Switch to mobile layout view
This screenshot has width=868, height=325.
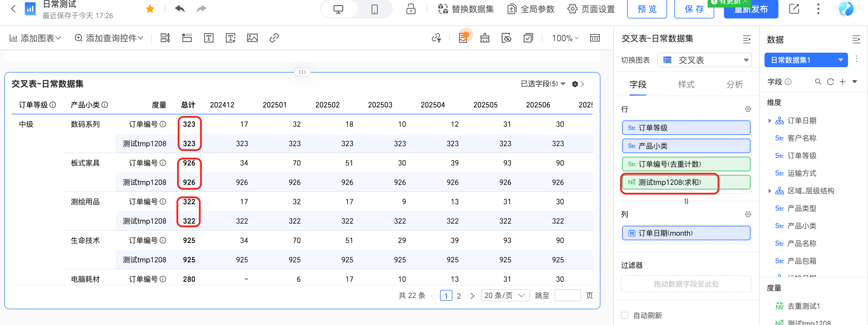pyautogui.click(x=374, y=9)
